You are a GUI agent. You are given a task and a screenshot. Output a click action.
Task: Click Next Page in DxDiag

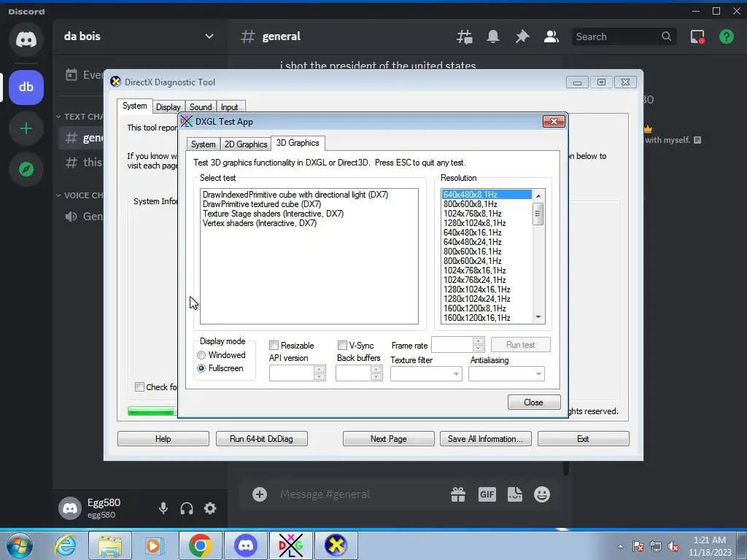click(388, 438)
